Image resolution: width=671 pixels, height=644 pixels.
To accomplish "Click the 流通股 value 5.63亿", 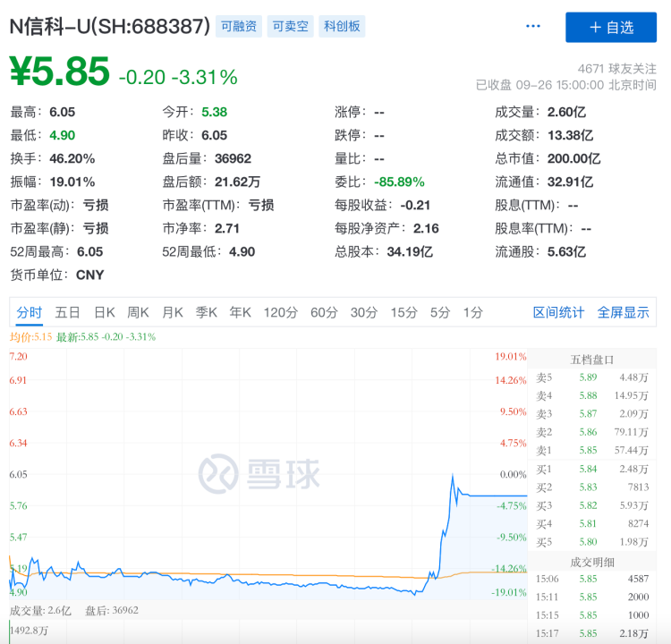I will pos(566,251).
